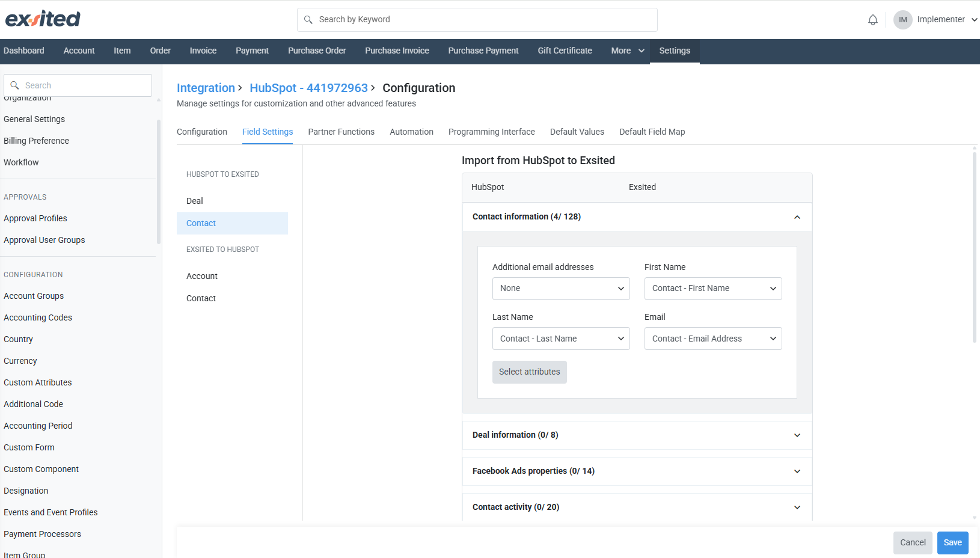Switch to the Automation tab
Viewport: 980px width, 558px height.
point(411,132)
